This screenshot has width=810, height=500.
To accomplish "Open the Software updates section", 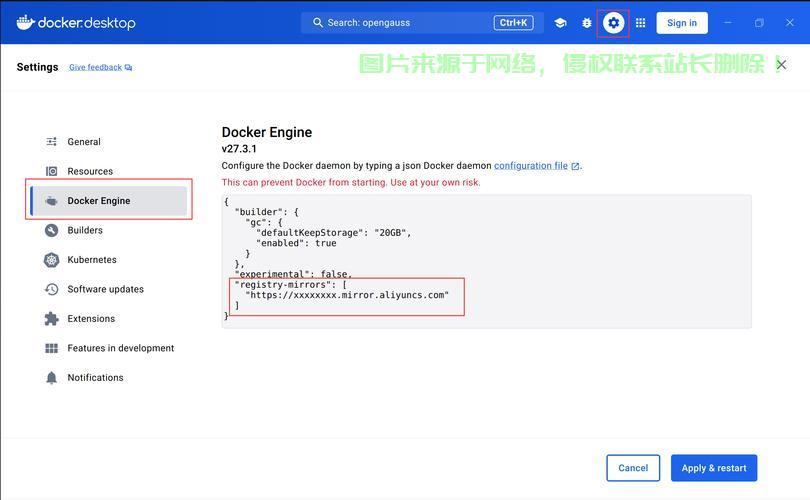I will [x=109, y=289].
